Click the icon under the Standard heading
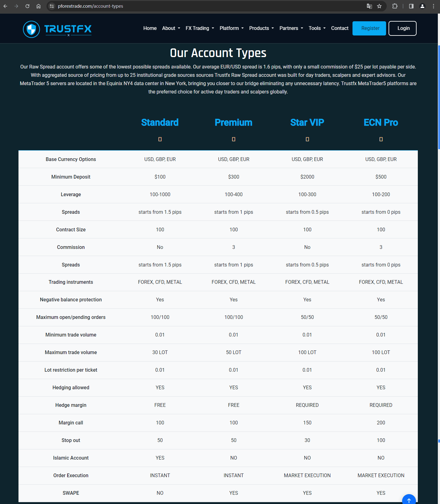Image resolution: width=440 pixels, height=504 pixels. (x=160, y=139)
